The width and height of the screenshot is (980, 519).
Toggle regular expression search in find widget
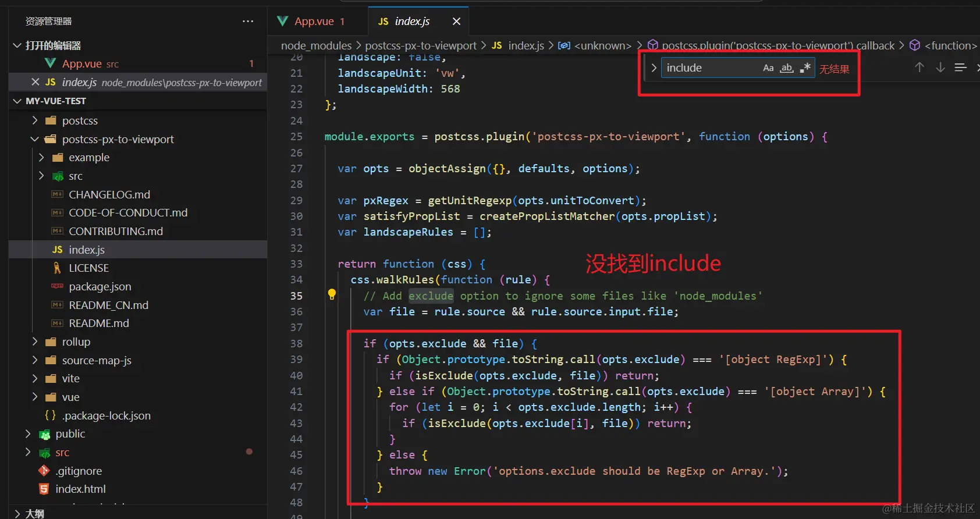click(x=805, y=68)
